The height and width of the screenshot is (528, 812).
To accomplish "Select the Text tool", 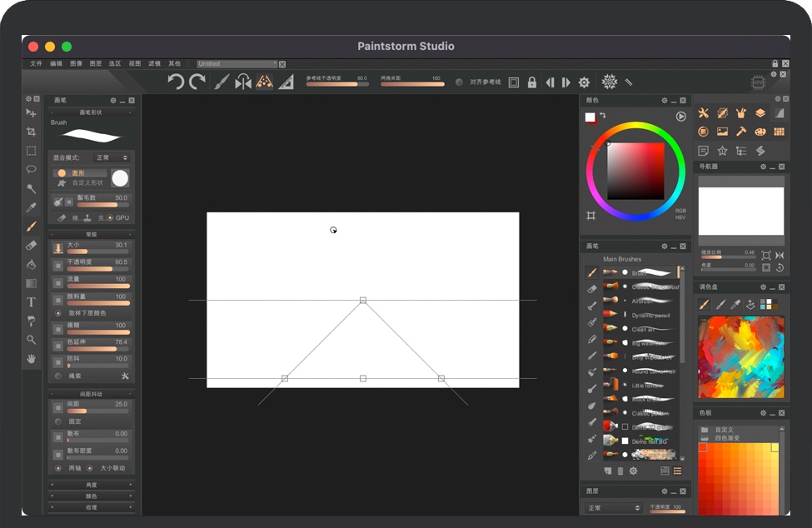I will (x=31, y=302).
